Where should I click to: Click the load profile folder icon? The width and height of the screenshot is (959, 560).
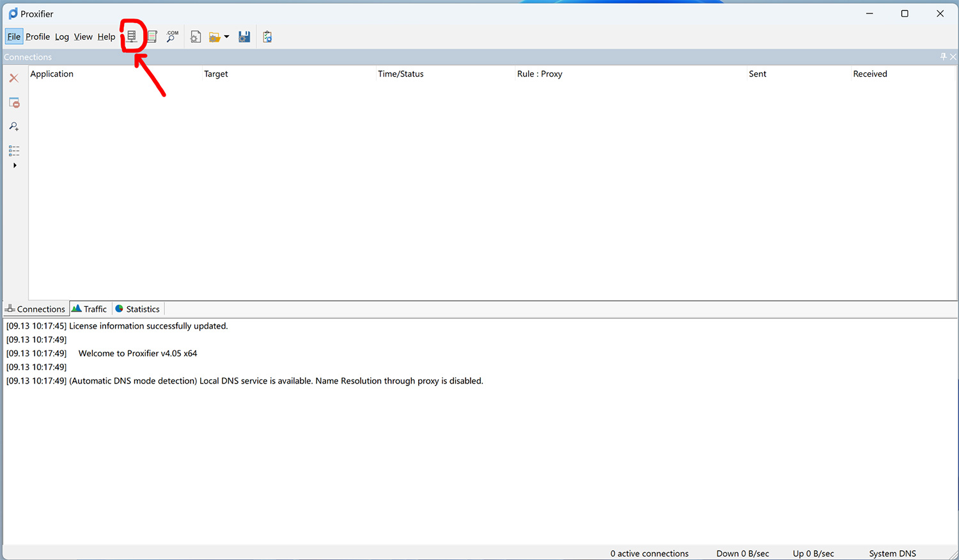(215, 37)
